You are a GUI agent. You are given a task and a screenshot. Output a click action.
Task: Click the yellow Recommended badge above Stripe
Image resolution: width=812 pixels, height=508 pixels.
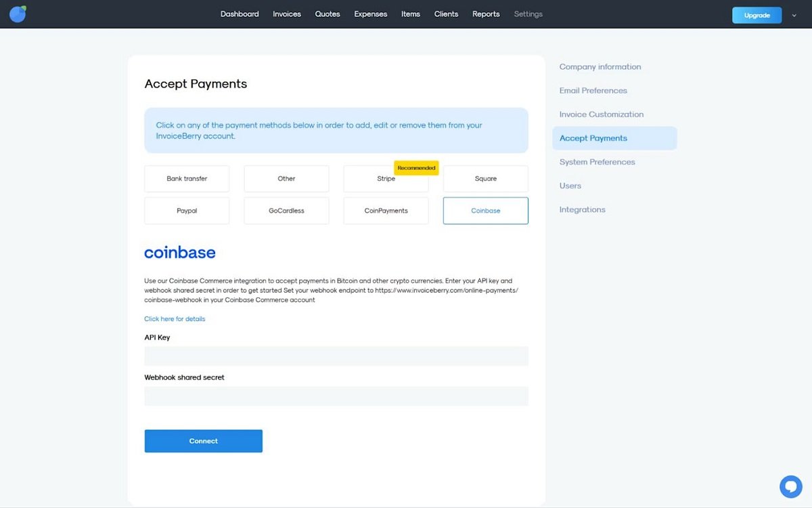[416, 167]
